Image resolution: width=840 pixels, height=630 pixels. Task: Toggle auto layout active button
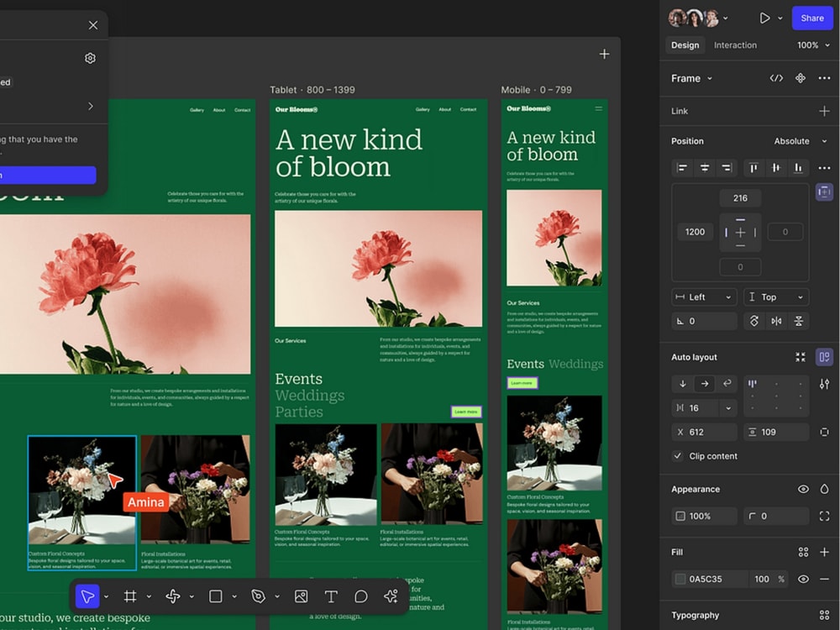pos(824,357)
